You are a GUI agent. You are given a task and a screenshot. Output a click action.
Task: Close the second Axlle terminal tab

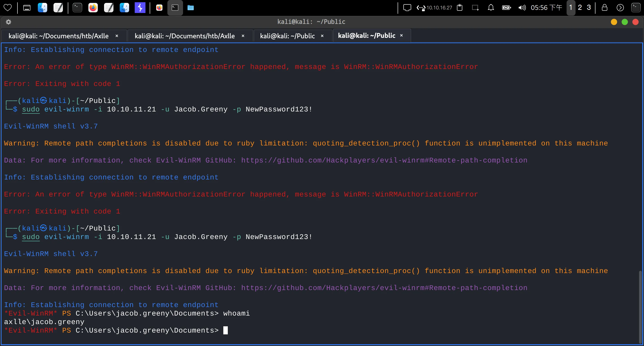click(x=243, y=36)
